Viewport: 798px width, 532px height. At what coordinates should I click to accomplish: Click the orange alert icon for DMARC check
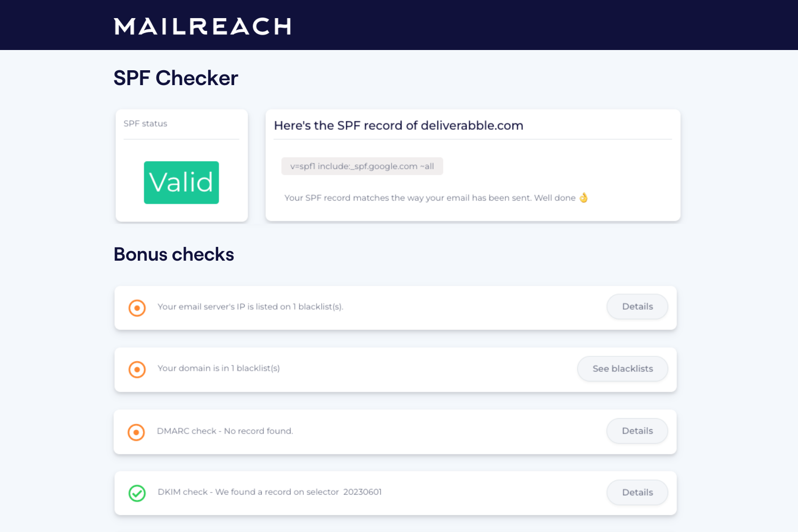(137, 432)
